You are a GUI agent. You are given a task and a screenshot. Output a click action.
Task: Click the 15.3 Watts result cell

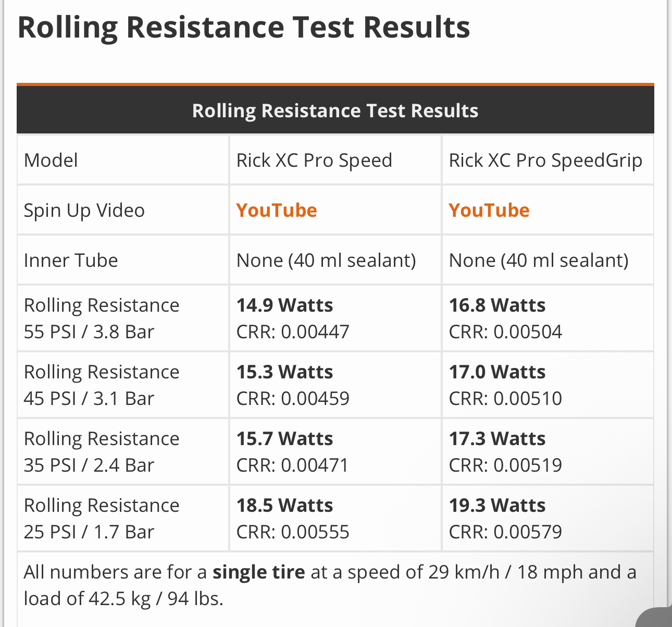tap(285, 372)
